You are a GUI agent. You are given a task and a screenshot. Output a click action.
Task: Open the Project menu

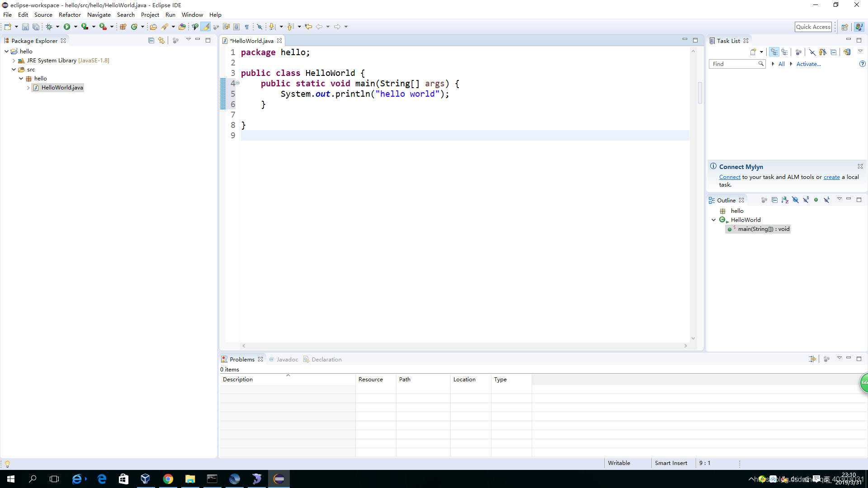coord(150,15)
